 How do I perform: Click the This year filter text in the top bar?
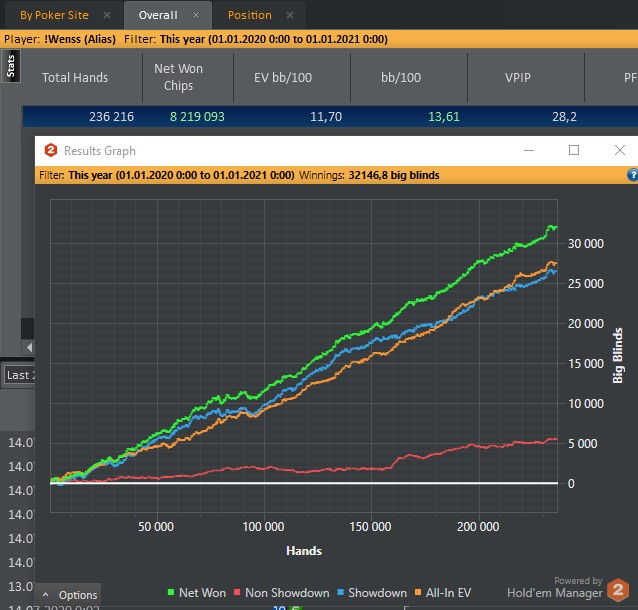point(273,39)
